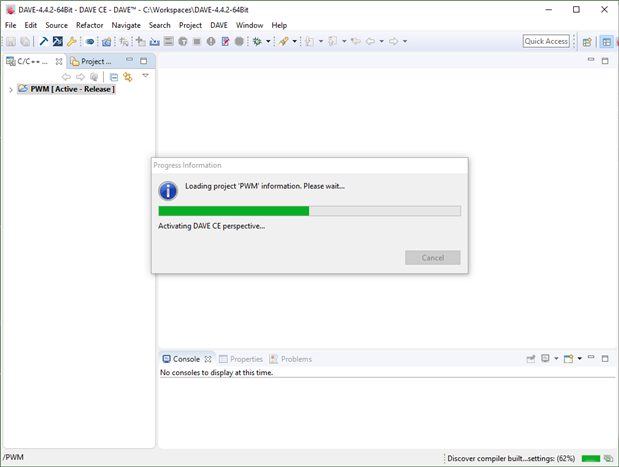Click the grey square stop icon
The width and height of the screenshot is (619, 467).
pos(197,41)
